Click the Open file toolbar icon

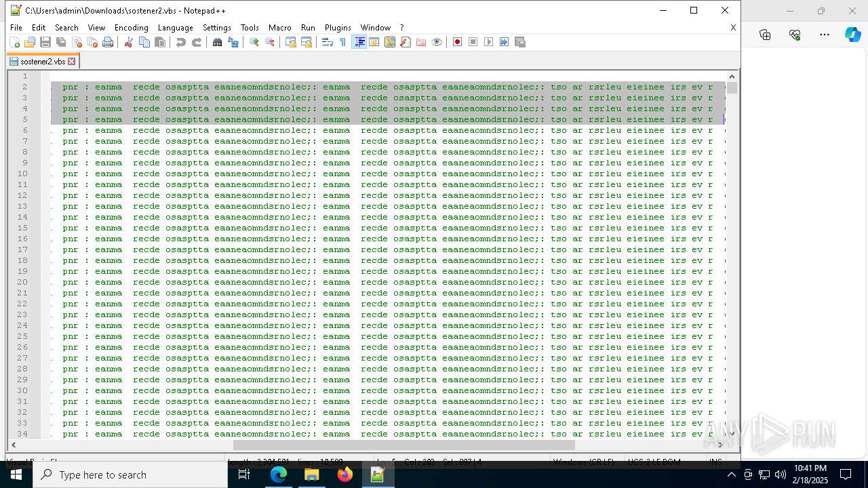30,42
